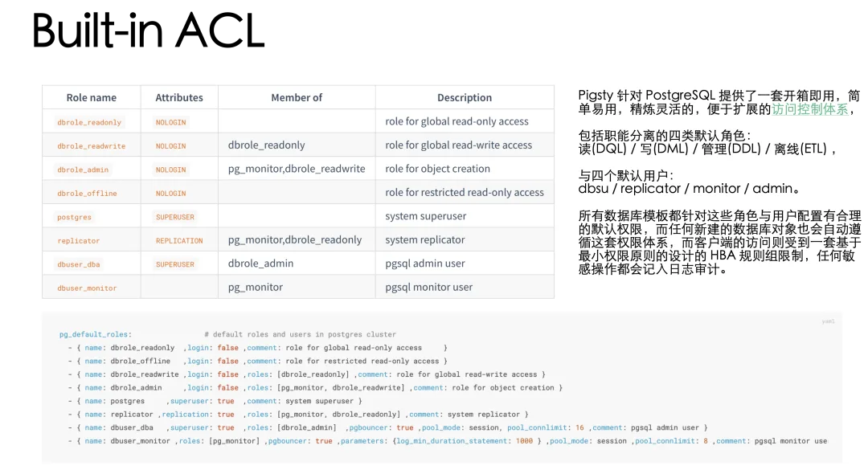Image resolution: width=868 pixels, height=470 pixels.
Task: Click the 'Attributes' column header
Action: coord(178,97)
